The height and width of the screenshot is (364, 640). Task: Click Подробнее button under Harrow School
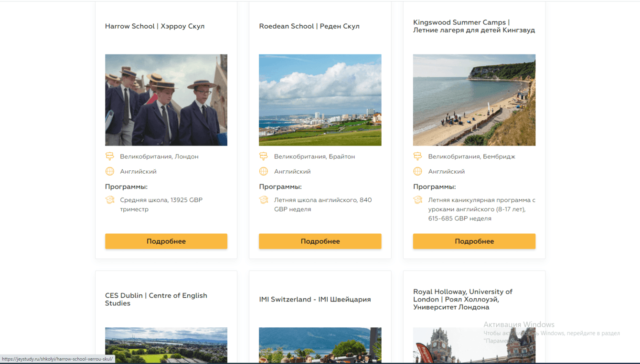(166, 241)
